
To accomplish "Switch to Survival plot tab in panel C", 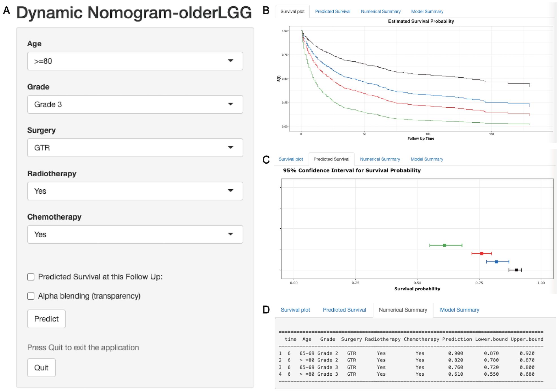I will click(x=291, y=159).
